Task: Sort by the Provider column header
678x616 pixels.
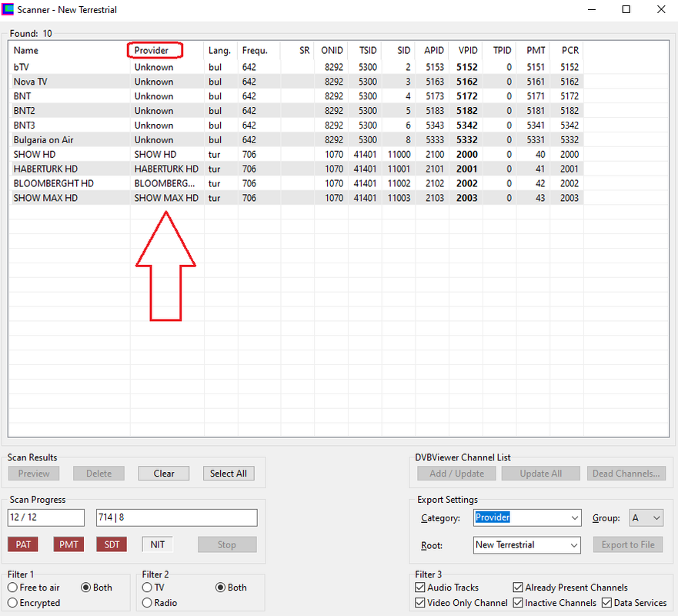Action: tap(167, 51)
